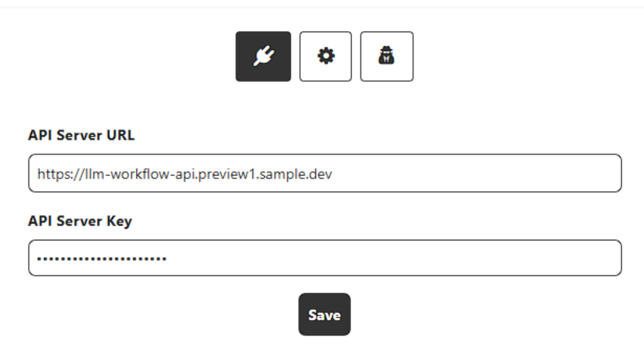This screenshot has height=362, width=644.
Task: Switch to the gear settings tab
Action: [326, 56]
